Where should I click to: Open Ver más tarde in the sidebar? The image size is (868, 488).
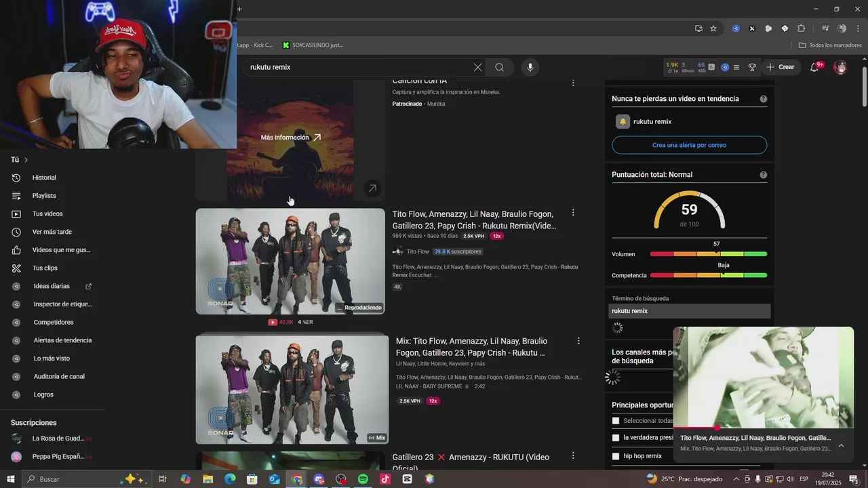(x=52, y=232)
